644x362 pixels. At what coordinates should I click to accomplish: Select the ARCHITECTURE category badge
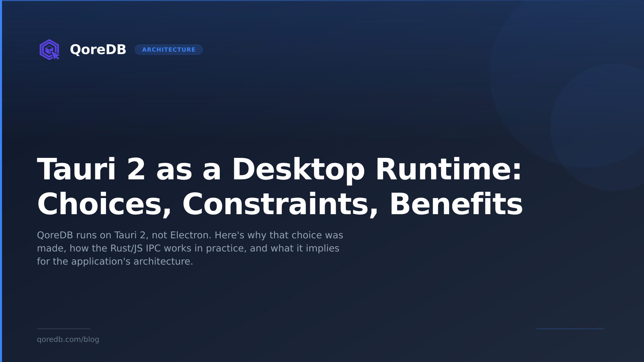[169, 50]
